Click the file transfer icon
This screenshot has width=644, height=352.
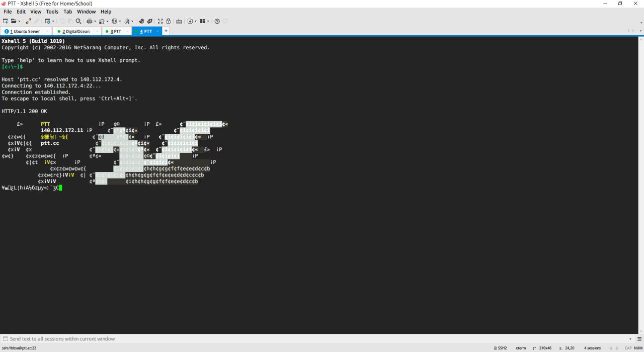[x=102, y=21]
